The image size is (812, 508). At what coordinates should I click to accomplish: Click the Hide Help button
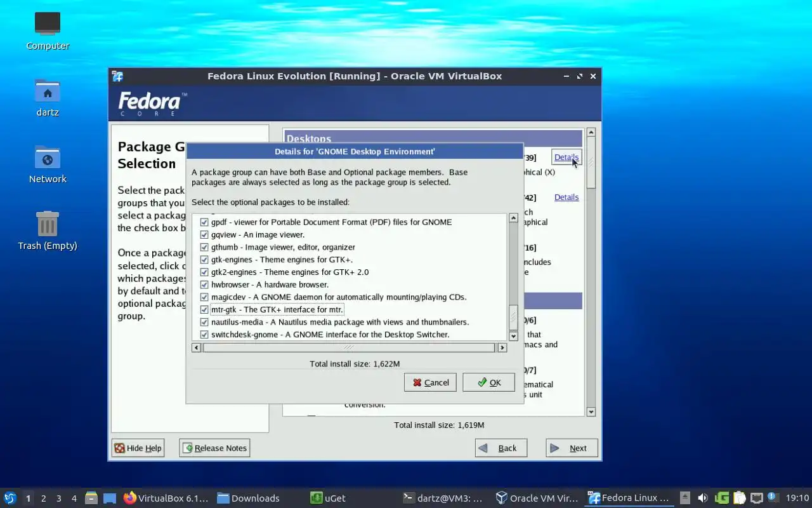(138, 448)
